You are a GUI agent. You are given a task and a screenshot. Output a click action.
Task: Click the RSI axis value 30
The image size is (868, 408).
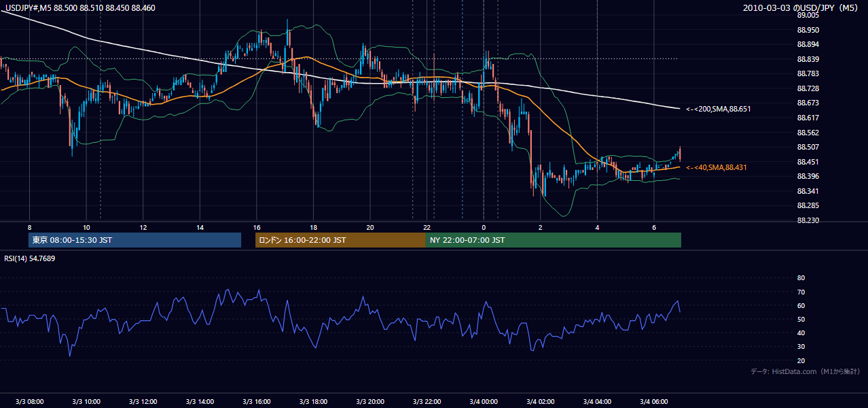pos(801,347)
